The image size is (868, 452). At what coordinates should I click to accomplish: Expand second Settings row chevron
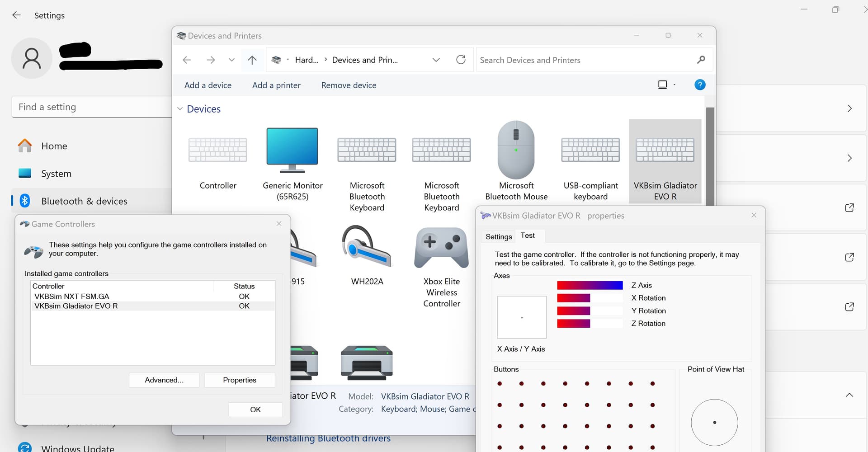(x=849, y=158)
